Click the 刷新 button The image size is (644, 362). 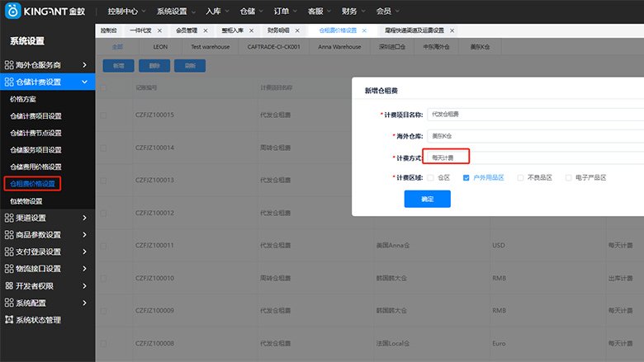tap(190, 66)
